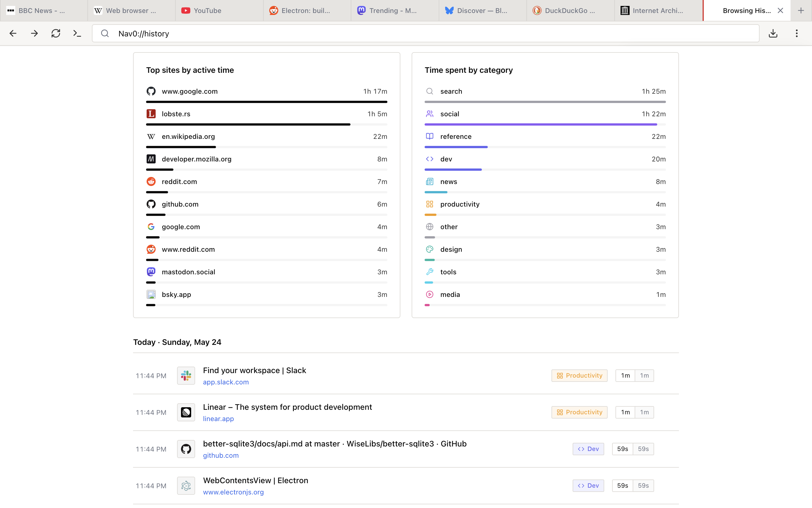Click the dev category code brackets icon
Image resolution: width=812 pixels, height=508 pixels.
[x=429, y=159]
